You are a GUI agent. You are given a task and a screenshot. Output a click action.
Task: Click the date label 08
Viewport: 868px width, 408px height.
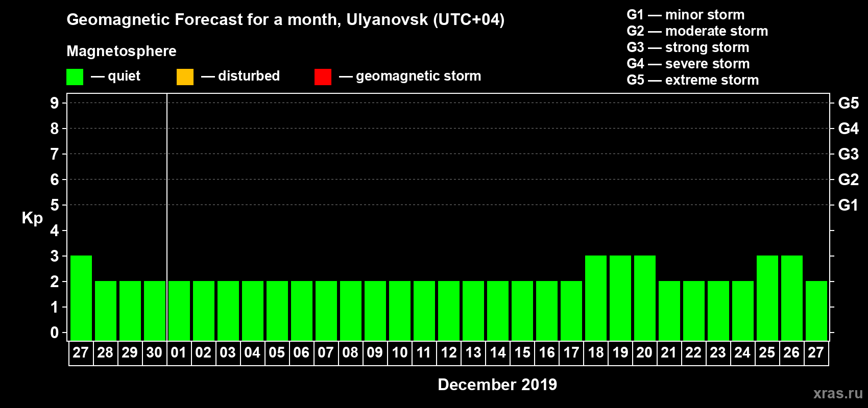(350, 353)
